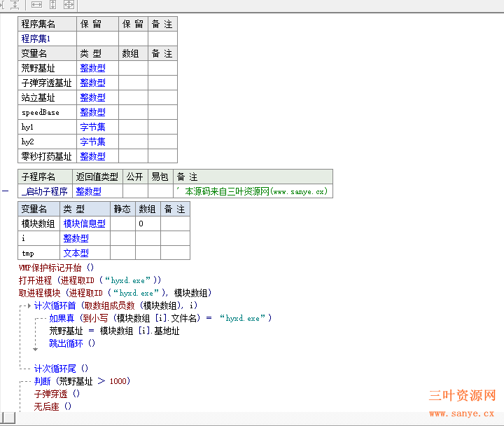Image resolution: width=504 pixels, height=426 pixels.
Task: Click the 模块信息型 type cell
Action: pos(85,224)
